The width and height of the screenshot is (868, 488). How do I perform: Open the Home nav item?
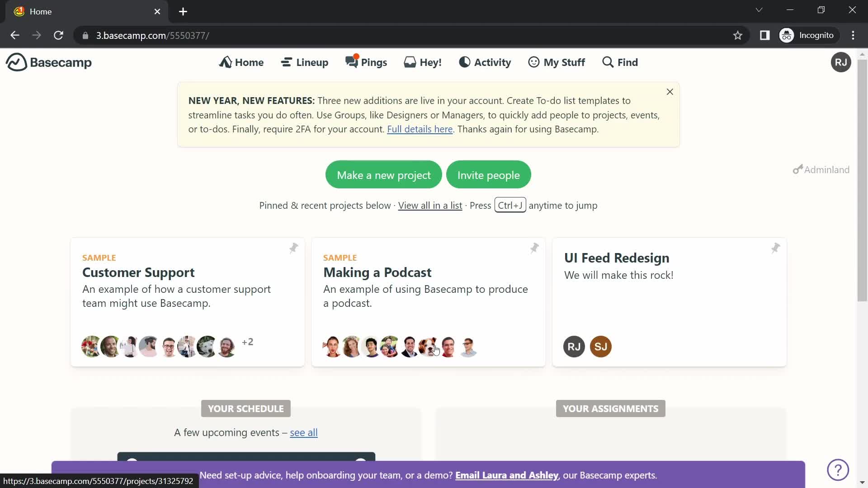click(x=241, y=62)
